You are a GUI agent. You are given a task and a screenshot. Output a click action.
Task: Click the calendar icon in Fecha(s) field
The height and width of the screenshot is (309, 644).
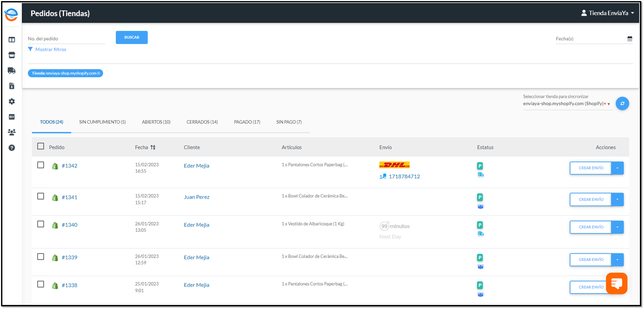point(630,38)
